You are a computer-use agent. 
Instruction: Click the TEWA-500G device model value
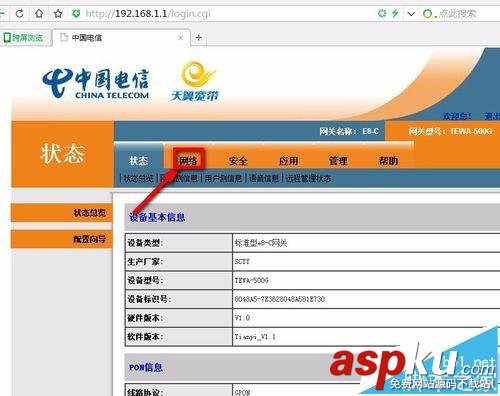[x=252, y=280]
